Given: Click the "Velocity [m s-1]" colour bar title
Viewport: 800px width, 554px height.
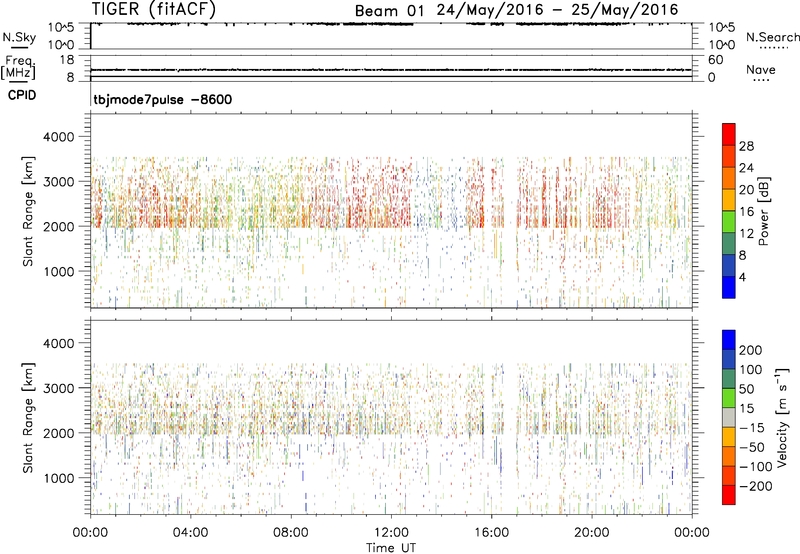Looking at the screenshot, I should click(781, 417).
